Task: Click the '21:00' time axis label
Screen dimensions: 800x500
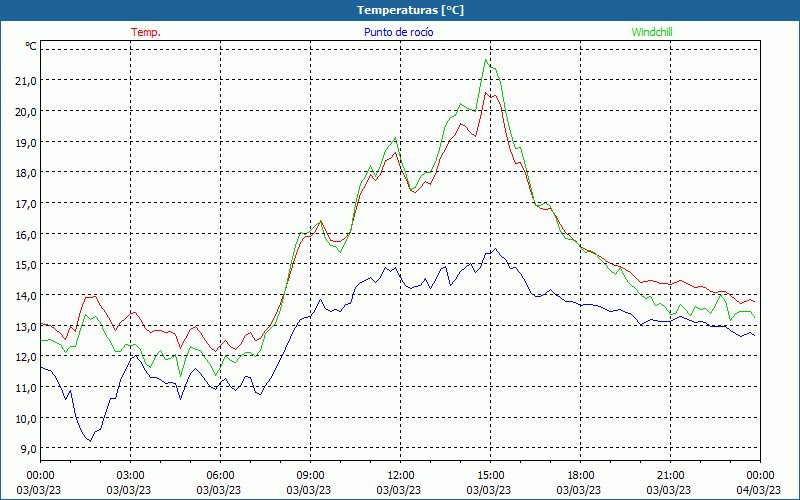Action: [670, 476]
